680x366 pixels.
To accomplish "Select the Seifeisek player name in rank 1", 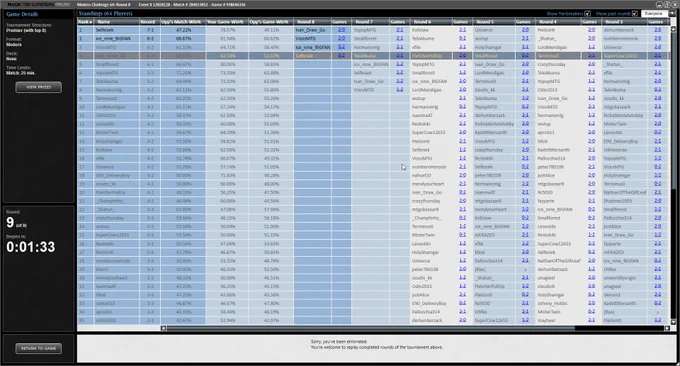I will tap(105, 30).
